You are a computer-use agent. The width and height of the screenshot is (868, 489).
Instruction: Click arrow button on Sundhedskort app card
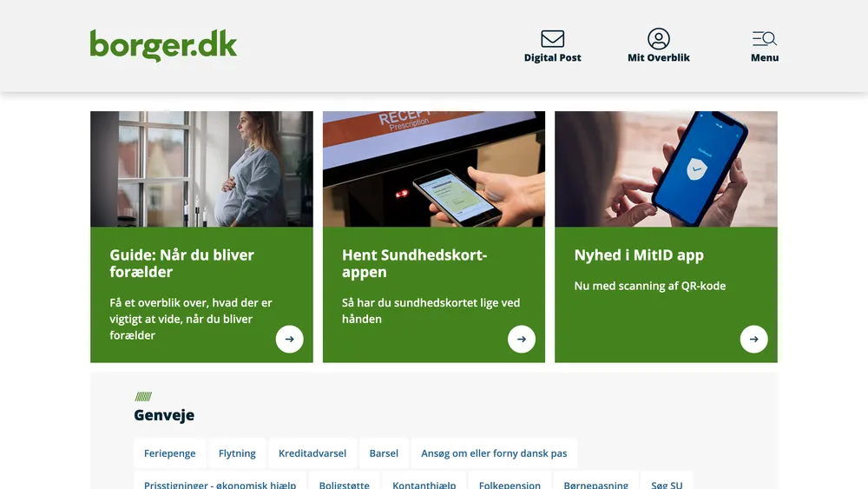522,339
